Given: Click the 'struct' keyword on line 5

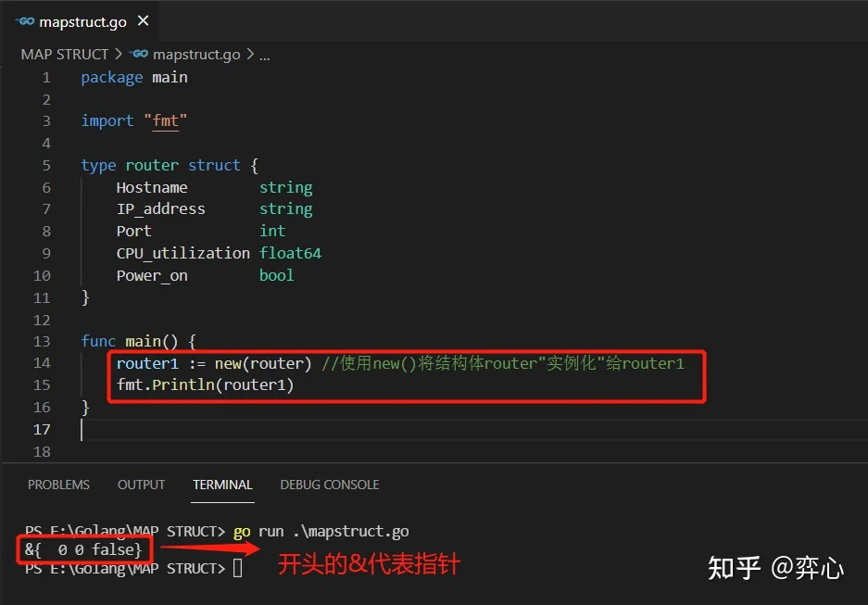Looking at the screenshot, I should point(214,165).
